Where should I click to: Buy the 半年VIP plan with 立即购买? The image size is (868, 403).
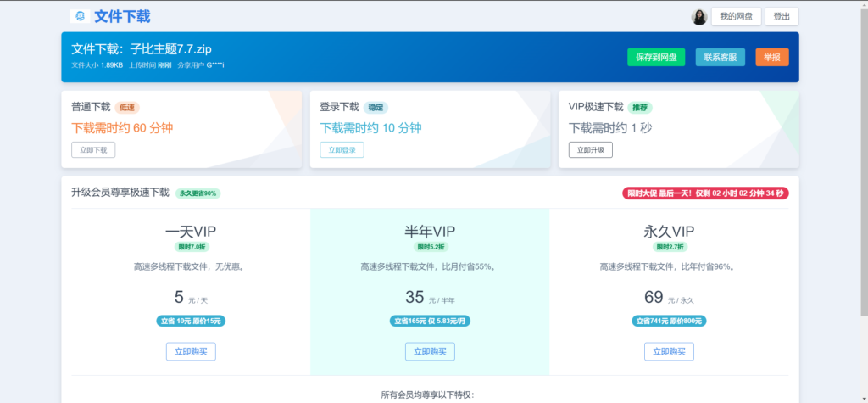coord(430,351)
